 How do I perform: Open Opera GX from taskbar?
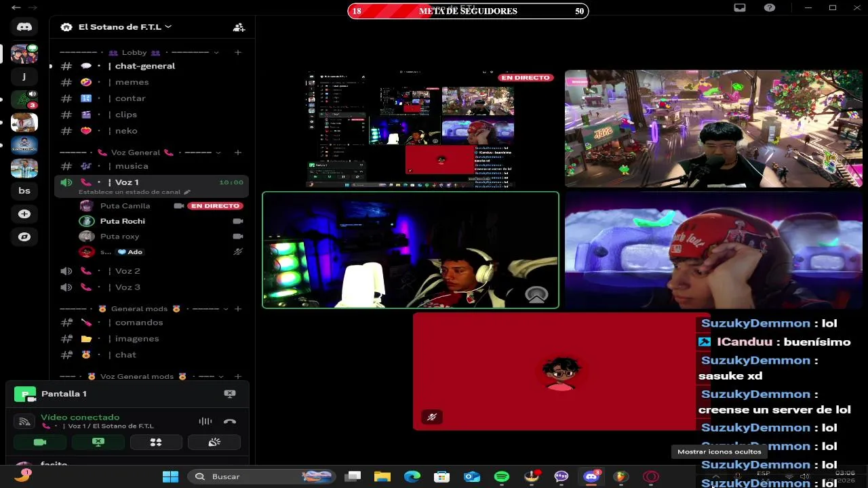point(651,476)
